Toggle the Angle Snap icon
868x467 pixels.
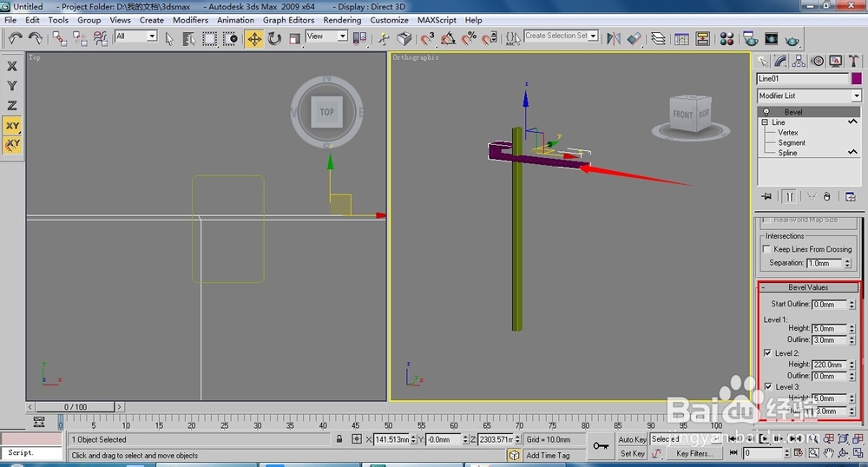coord(448,38)
